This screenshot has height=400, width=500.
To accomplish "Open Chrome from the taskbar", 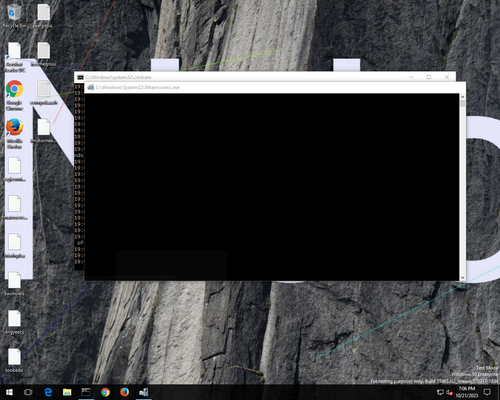I will click(105, 392).
